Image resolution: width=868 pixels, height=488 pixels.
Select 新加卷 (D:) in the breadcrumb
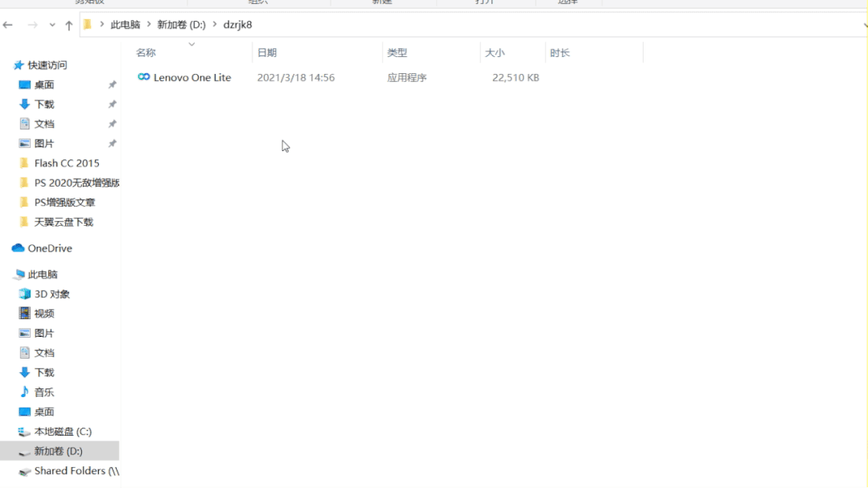click(181, 24)
